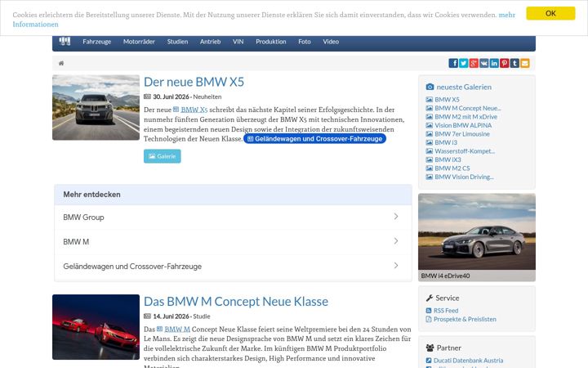Expand BMW M row chevron
The height and width of the screenshot is (368, 588).
pyautogui.click(x=396, y=240)
